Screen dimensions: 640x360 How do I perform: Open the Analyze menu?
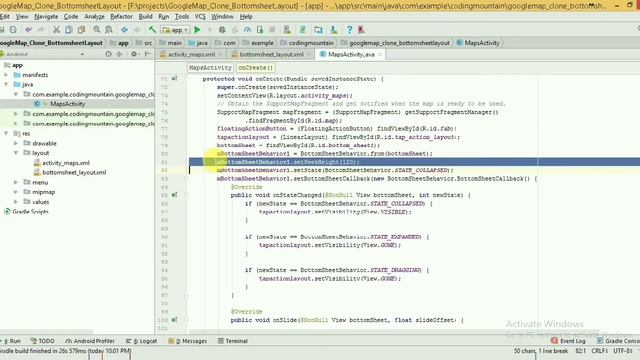pyautogui.click(x=95, y=17)
